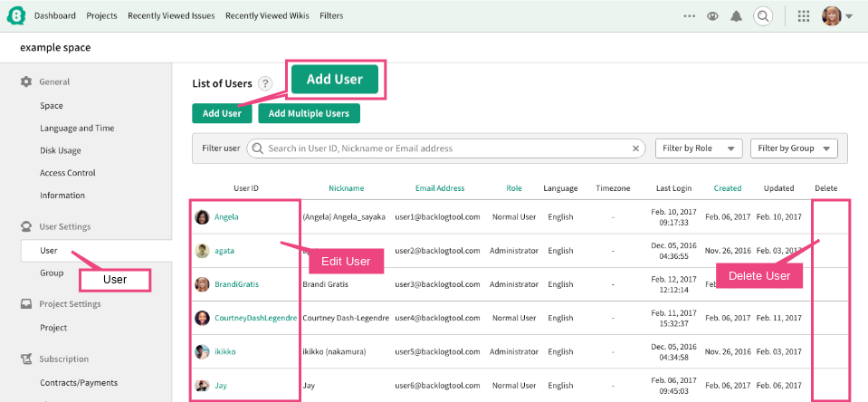Image resolution: width=868 pixels, height=402 pixels.
Task: Open CourtneyDashLegendre user ID link
Action: point(256,318)
